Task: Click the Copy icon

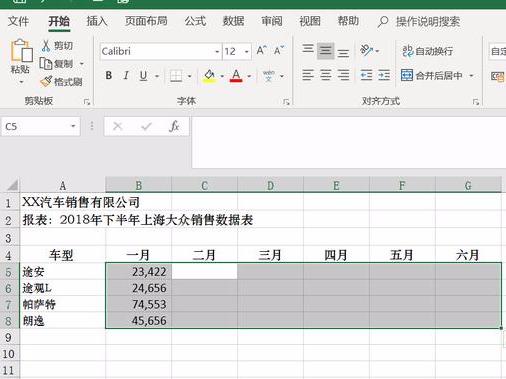Action: tap(46, 63)
